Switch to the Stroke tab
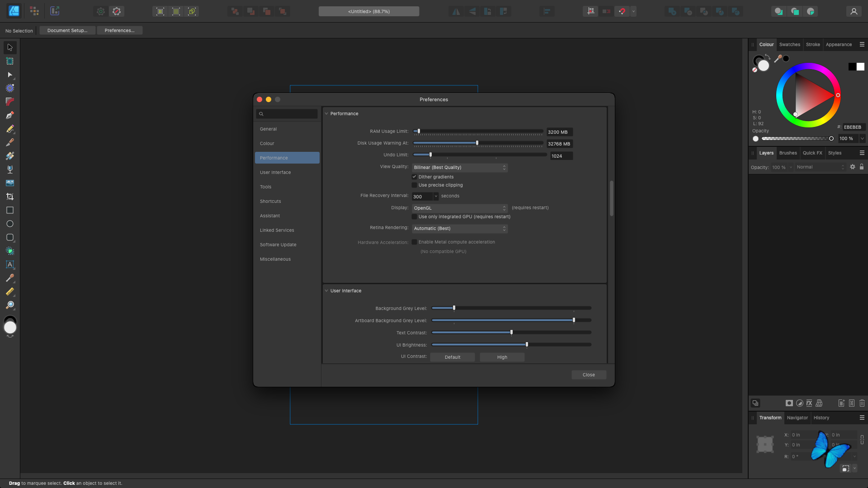The width and height of the screenshot is (868, 488). click(x=813, y=44)
